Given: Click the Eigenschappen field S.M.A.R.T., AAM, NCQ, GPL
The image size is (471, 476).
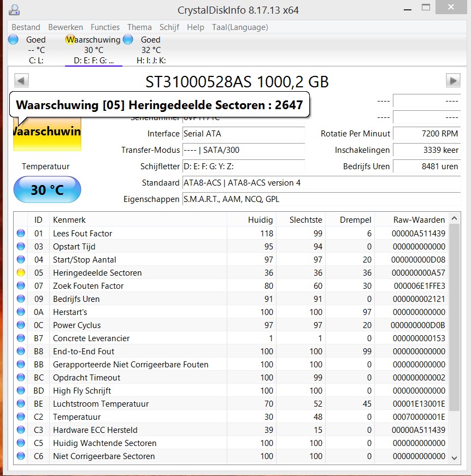Looking at the screenshot, I should pos(321,199).
